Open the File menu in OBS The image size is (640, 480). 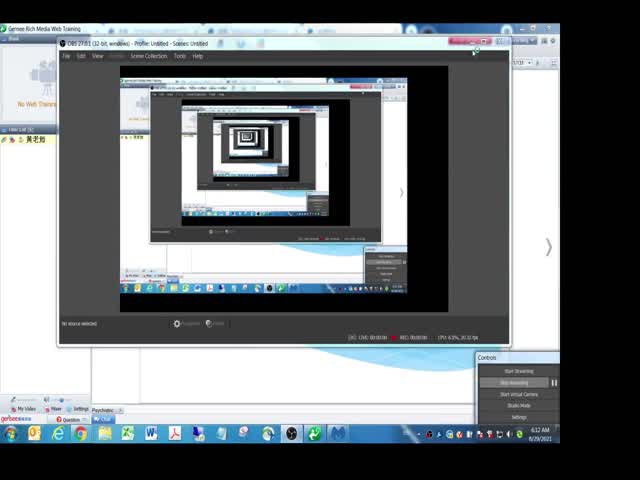[x=67, y=56]
